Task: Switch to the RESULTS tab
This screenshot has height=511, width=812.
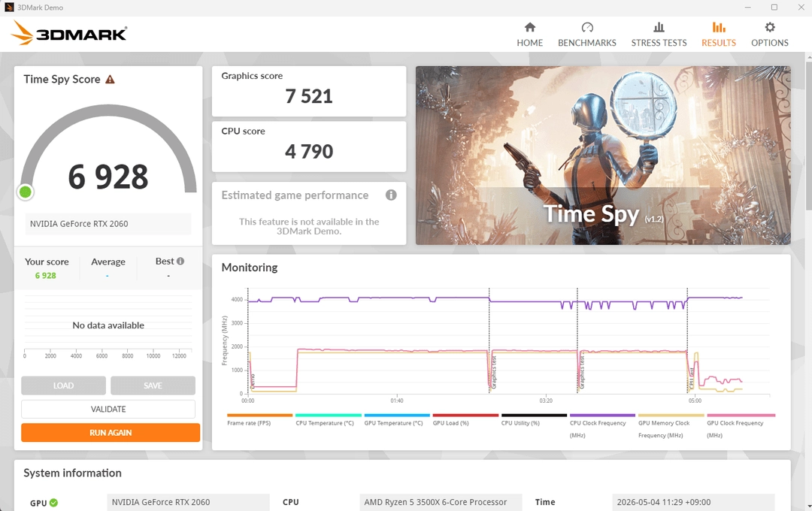Action: (x=719, y=35)
